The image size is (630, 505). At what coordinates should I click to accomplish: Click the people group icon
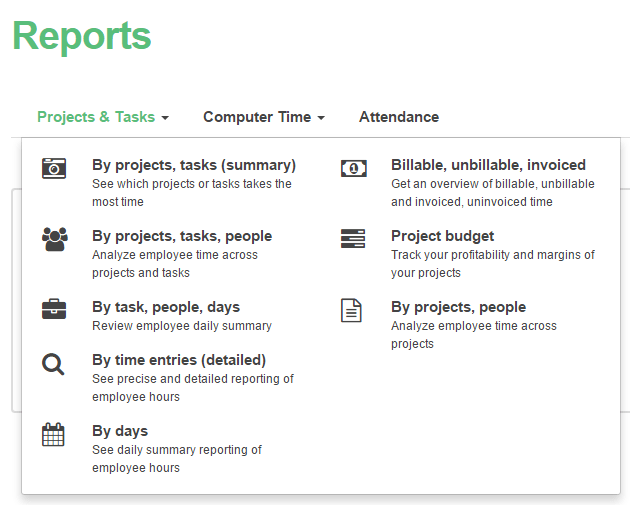point(55,239)
